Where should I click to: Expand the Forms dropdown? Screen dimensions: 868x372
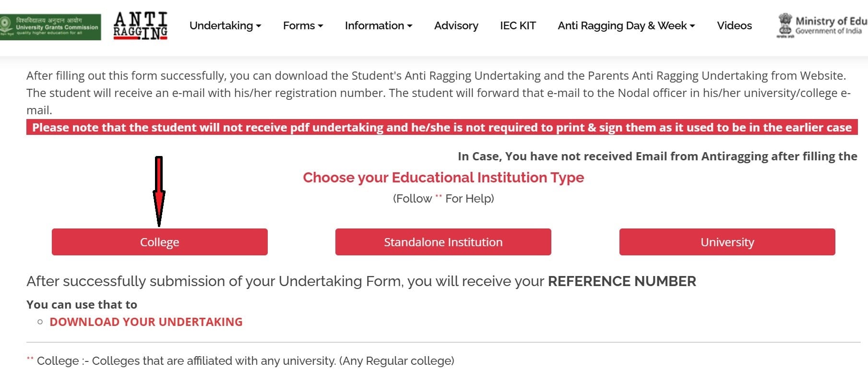pos(302,25)
